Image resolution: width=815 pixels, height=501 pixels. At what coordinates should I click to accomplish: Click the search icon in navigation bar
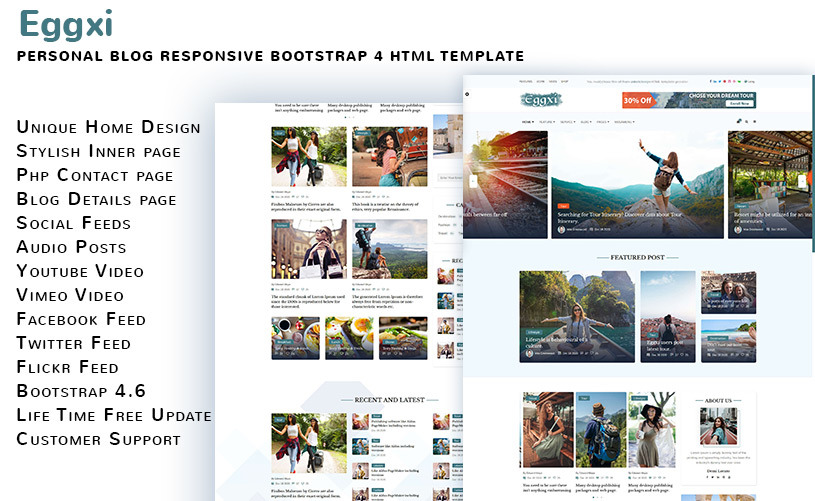[x=747, y=122]
